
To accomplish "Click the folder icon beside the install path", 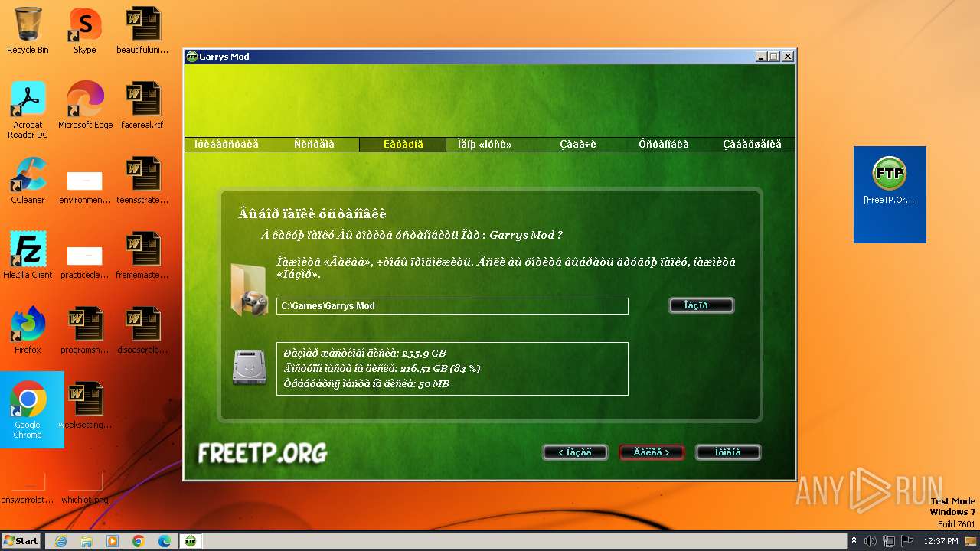I will click(x=250, y=289).
